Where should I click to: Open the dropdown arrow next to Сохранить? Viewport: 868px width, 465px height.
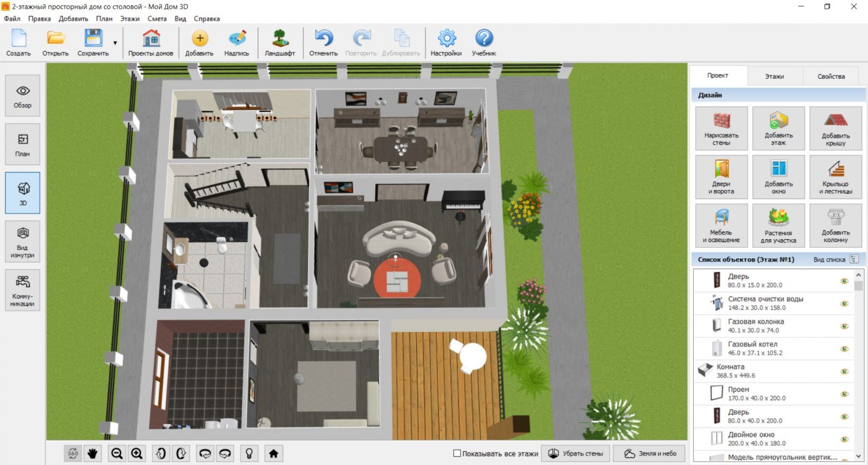115,43
